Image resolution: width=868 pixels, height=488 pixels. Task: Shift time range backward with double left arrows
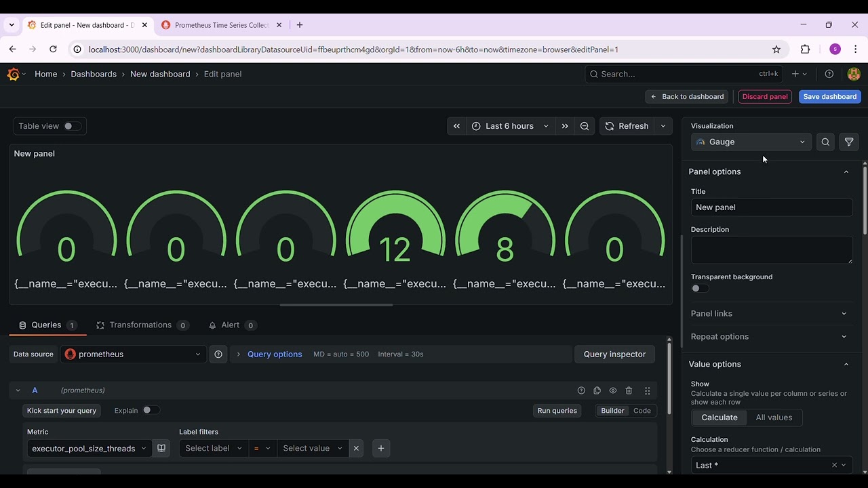[x=456, y=126]
